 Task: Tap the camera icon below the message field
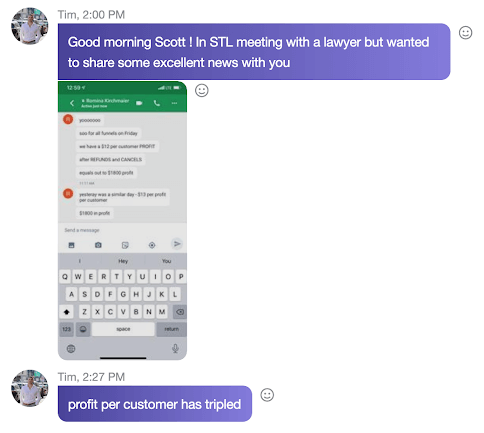pyautogui.click(x=98, y=245)
